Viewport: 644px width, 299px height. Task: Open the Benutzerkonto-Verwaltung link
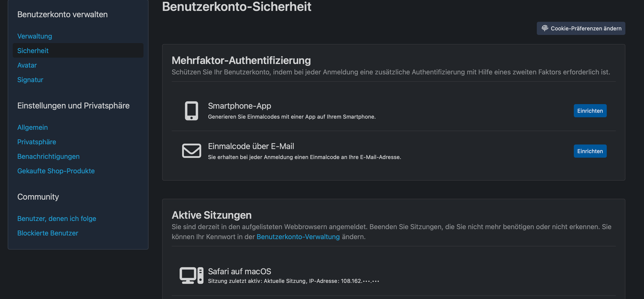[298, 237]
